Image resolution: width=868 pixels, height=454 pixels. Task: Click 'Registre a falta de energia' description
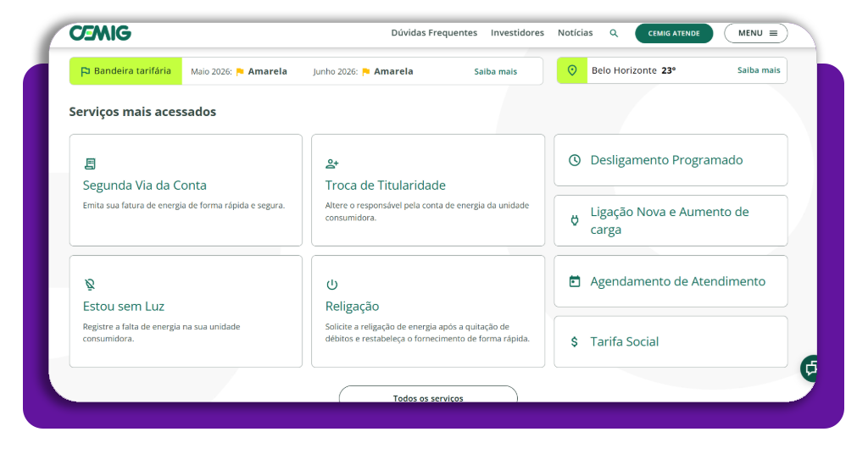(161, 332)
